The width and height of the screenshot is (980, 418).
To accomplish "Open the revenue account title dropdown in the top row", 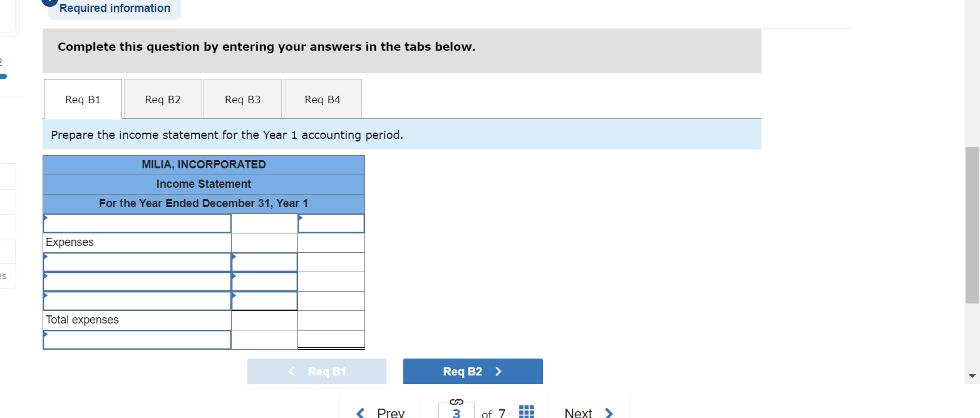I will 137,223.
